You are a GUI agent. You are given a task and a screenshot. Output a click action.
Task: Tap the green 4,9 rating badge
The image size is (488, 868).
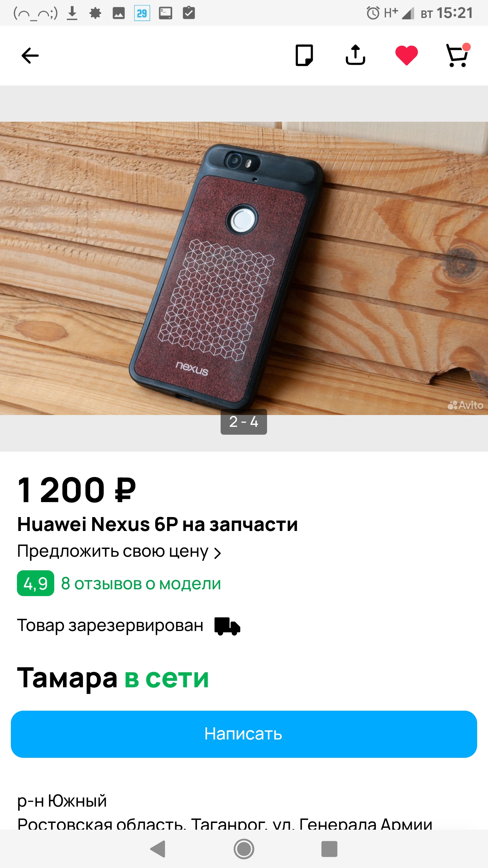click(x=36, y=583)
